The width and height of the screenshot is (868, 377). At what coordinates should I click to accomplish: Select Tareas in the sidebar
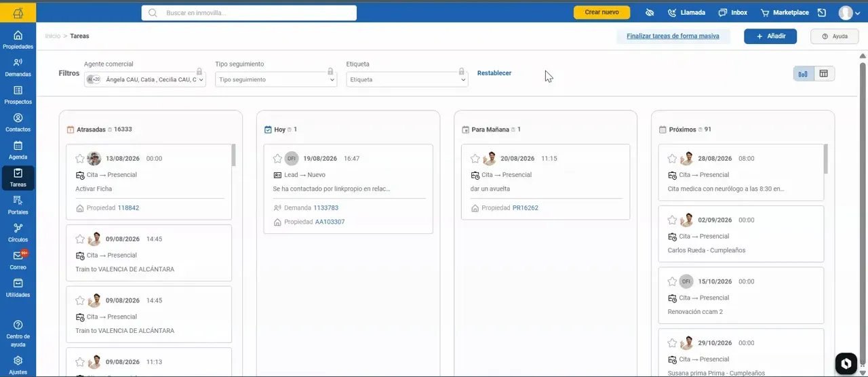(x=18, y=178)
